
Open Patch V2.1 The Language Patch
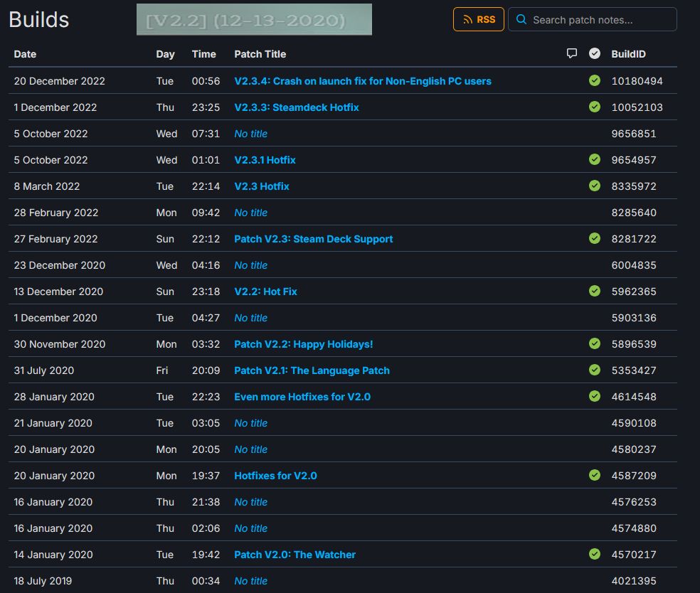312,370
